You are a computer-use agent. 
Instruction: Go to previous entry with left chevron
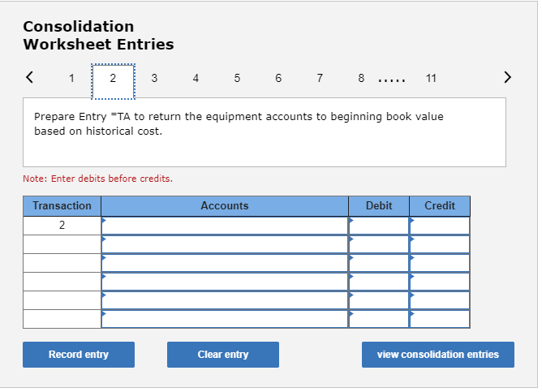(x=30, y=77)
